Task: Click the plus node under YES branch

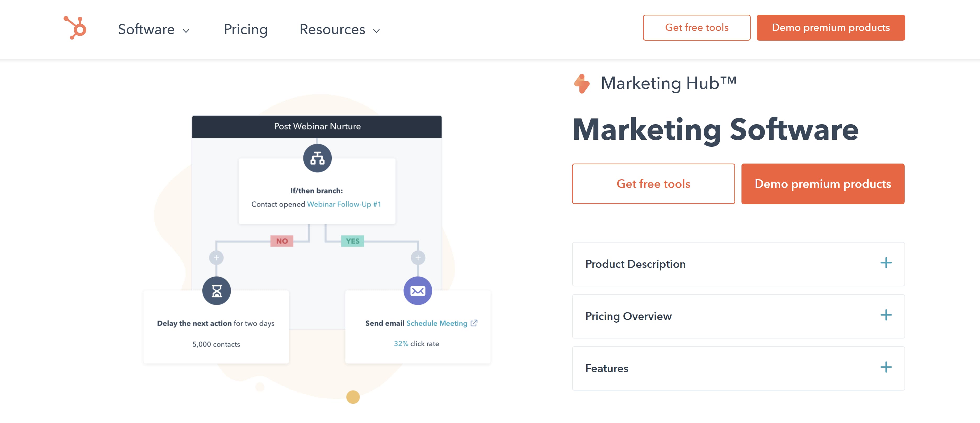Action: (418, 258)
